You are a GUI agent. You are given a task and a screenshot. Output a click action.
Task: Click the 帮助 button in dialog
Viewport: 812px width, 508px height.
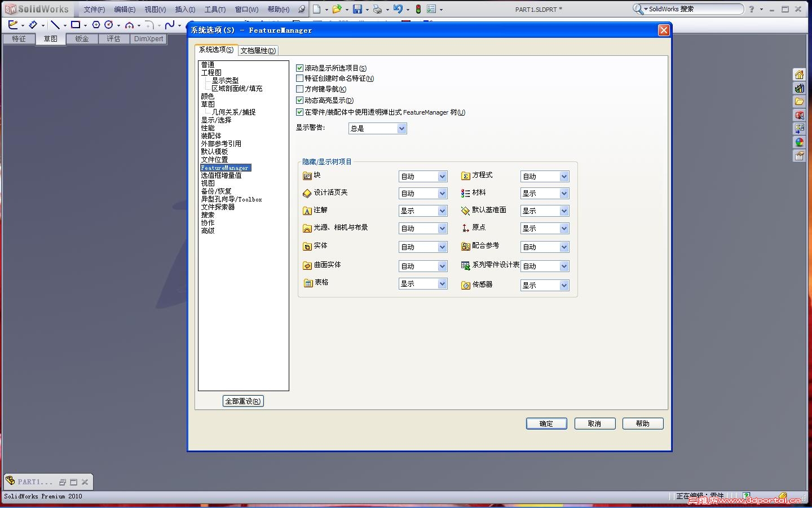pyautogui.click(x=643, y=423)
